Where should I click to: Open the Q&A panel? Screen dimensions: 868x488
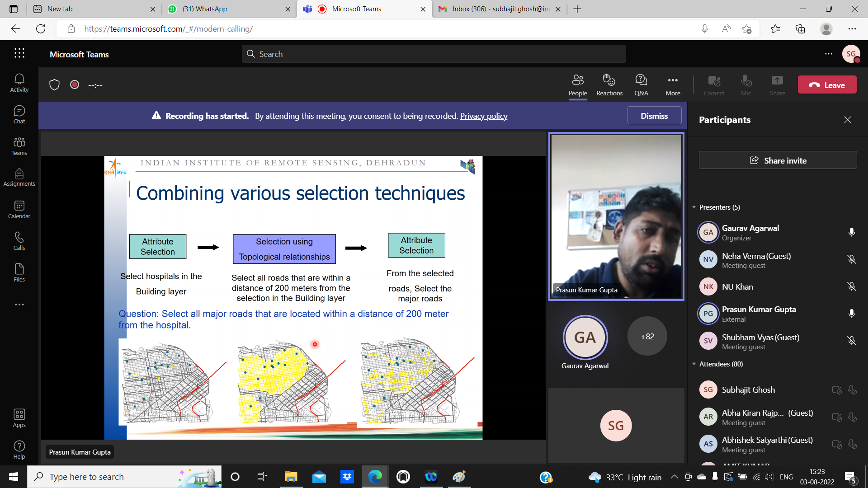[641, 85]
